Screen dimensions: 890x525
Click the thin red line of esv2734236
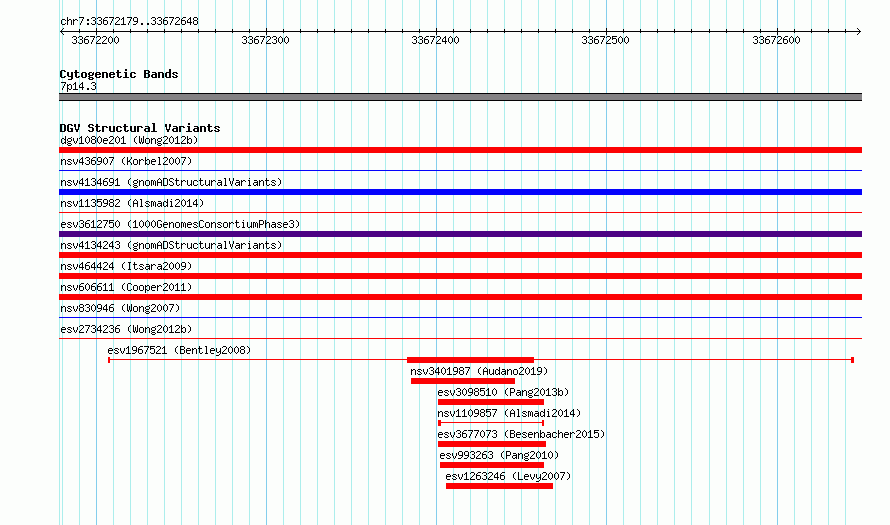[460, 338]
